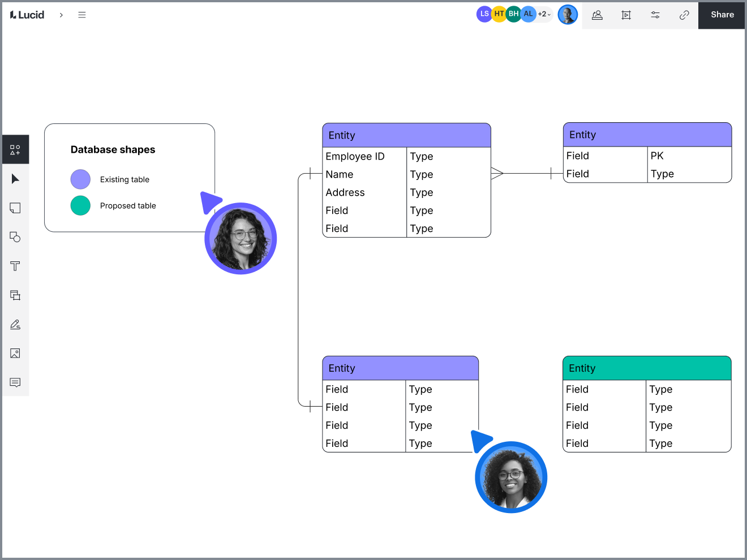Select the frames container tool
Viewport: 747px width, 560px height.
click(15, 295)
